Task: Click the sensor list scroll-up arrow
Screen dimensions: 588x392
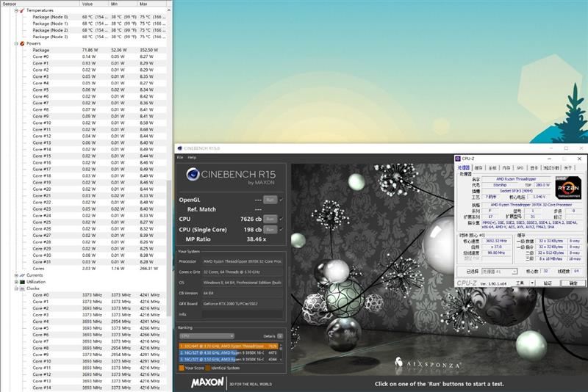Action: click(169, 10)
